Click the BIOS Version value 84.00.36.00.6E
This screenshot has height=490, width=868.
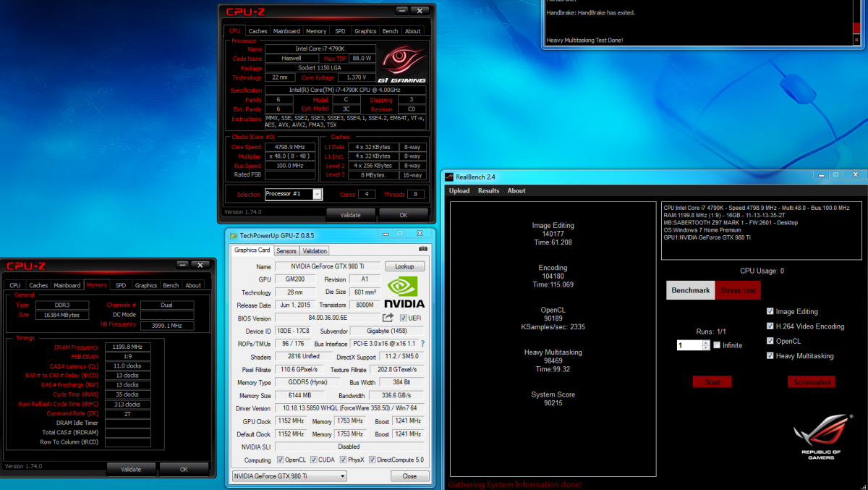328,318
